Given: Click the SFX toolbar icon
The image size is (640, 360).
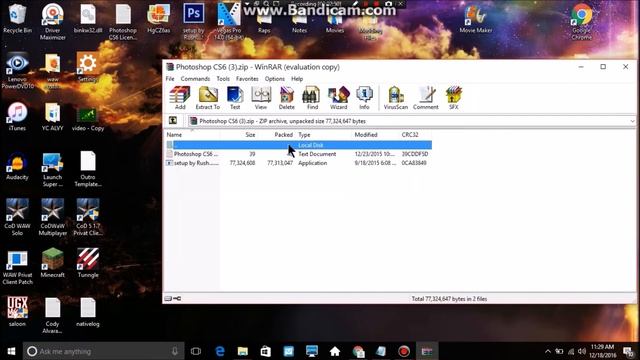Looking at the screenshot, I should 453,98.
